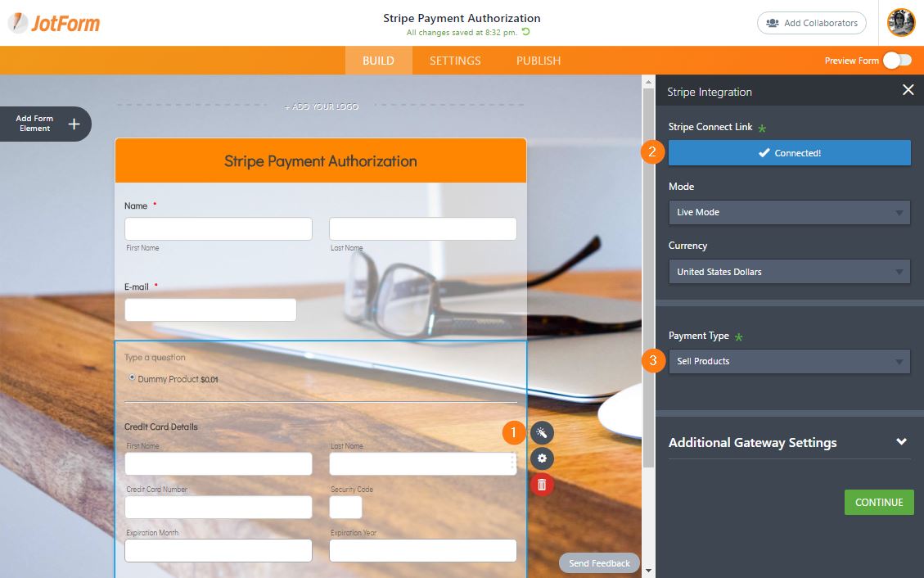The image size is (924, 578).
Task: Click the Add Form Element button
Action: point(45,124)
